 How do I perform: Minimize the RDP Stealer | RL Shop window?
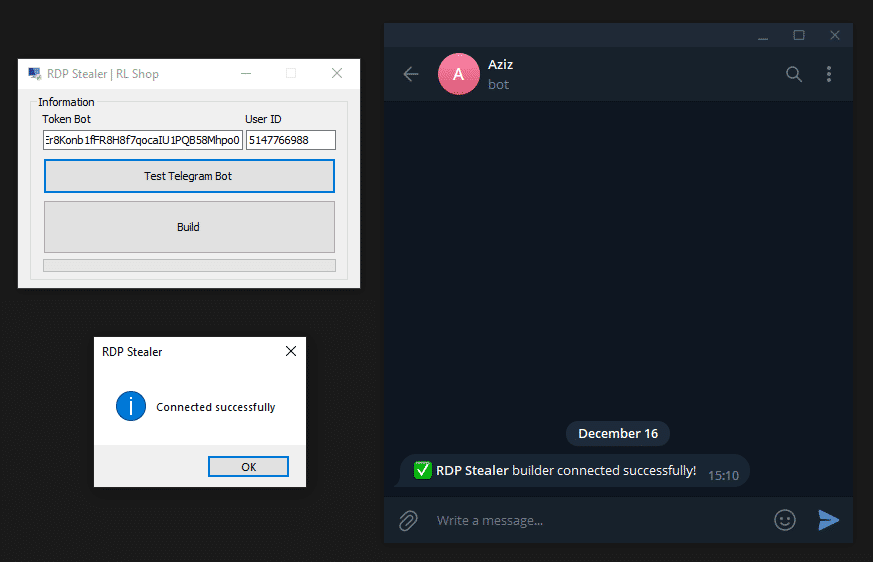click(x=246, y=74)
